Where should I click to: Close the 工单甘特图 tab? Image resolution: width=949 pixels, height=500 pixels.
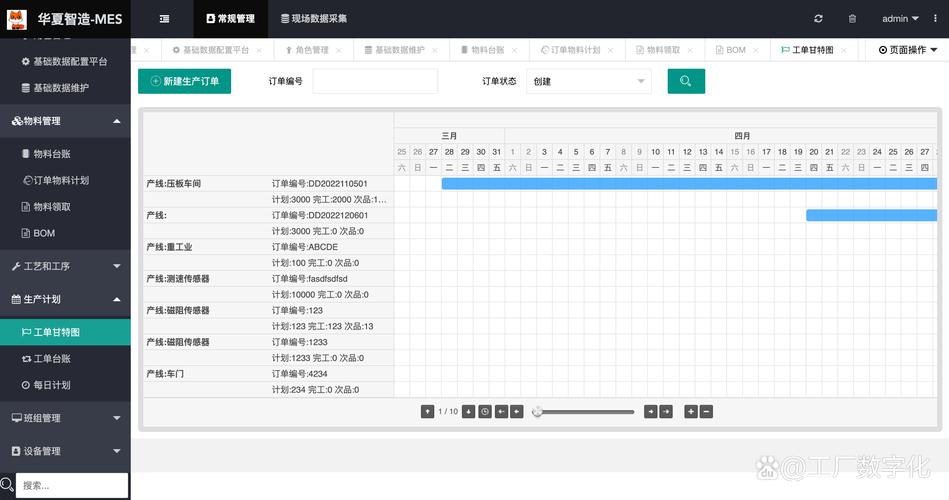(843, 50)
